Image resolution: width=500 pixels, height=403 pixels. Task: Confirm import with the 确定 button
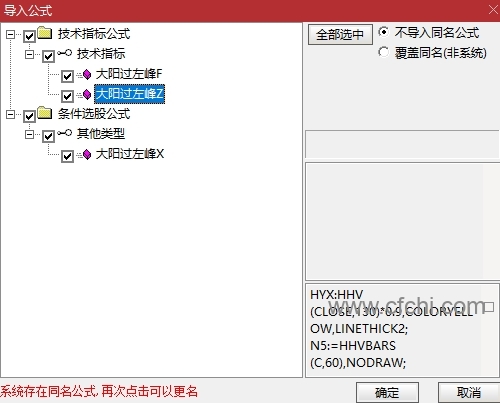pyautogui.click(x=387, y=392)
